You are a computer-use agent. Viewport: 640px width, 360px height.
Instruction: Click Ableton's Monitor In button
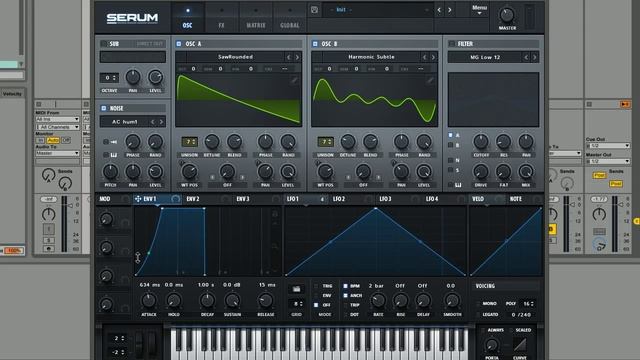(40, 140)
